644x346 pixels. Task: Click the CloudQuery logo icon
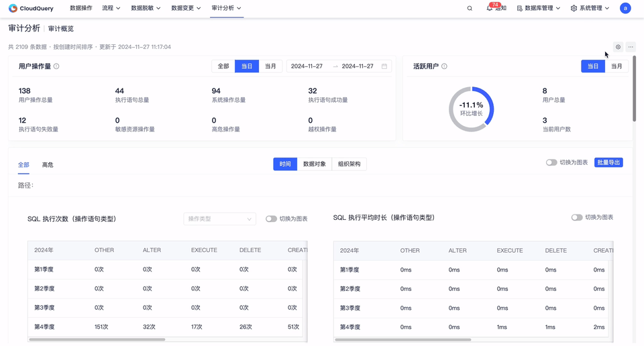[x=13, y=8]
